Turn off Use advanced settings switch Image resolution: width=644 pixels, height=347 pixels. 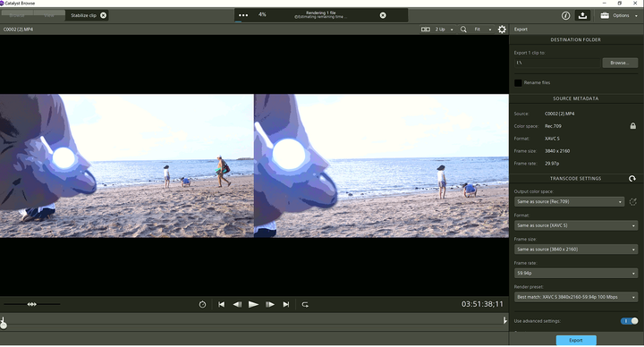pyautogui.click(x=629, y=321)
